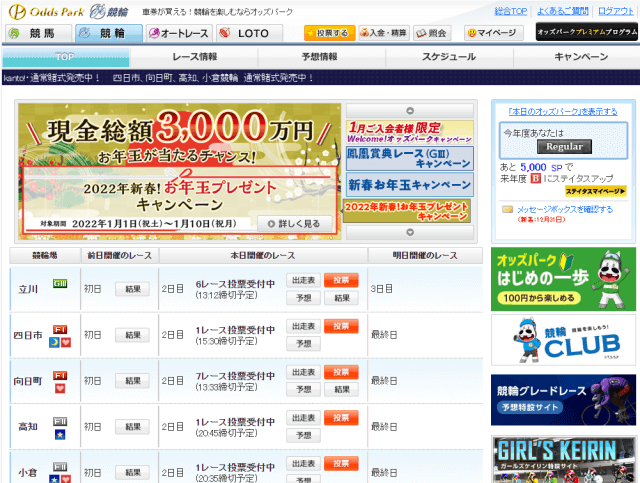Screen dimensions: 640x483
Task: Open the オートレース tab
Action: (179, 33)
